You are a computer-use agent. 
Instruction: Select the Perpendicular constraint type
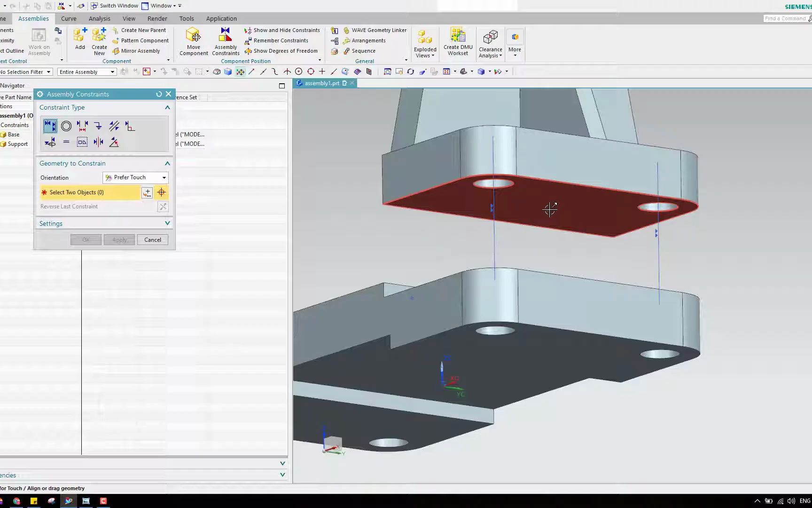click(x=130, y=126)
